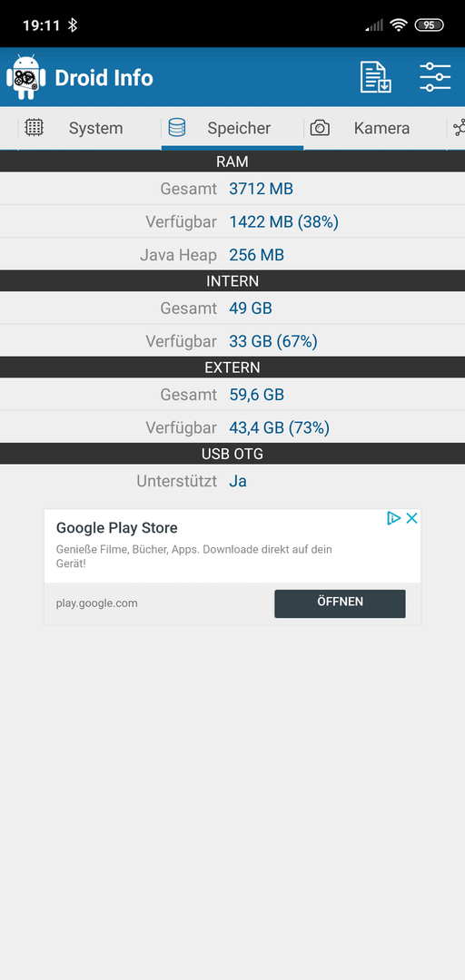
Task: Open the export report icon
Action: pos(375,77)
